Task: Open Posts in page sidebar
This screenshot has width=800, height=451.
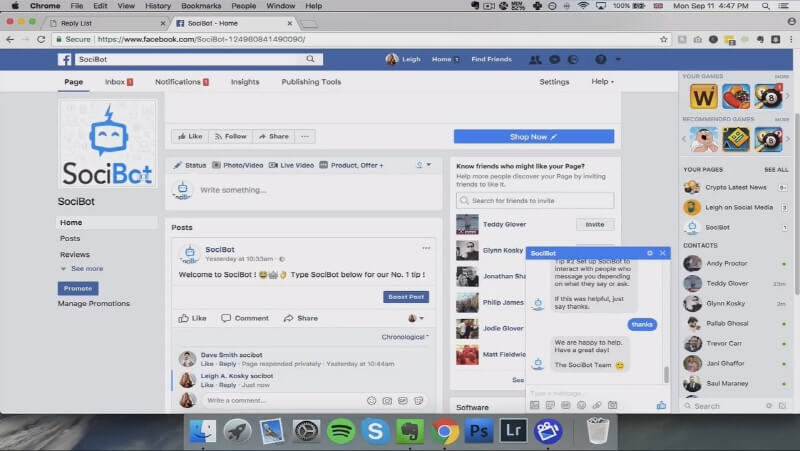Action: [70, 238]
